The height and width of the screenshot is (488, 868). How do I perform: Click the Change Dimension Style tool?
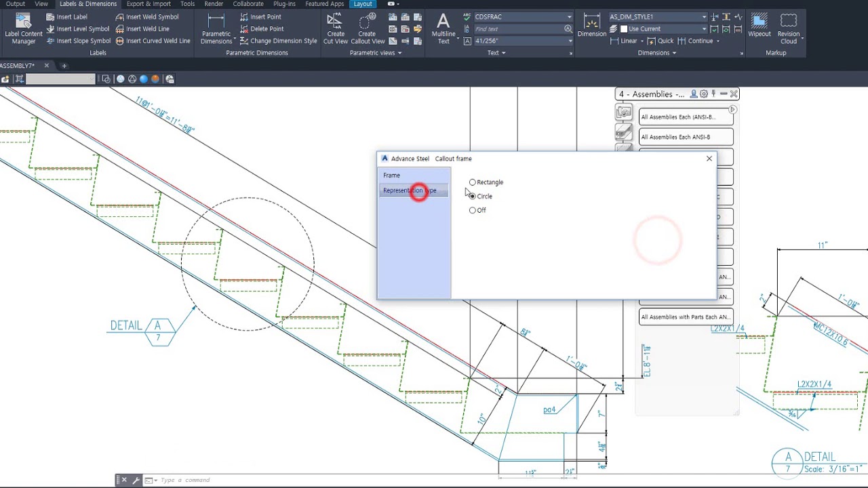tap(278, 41)
